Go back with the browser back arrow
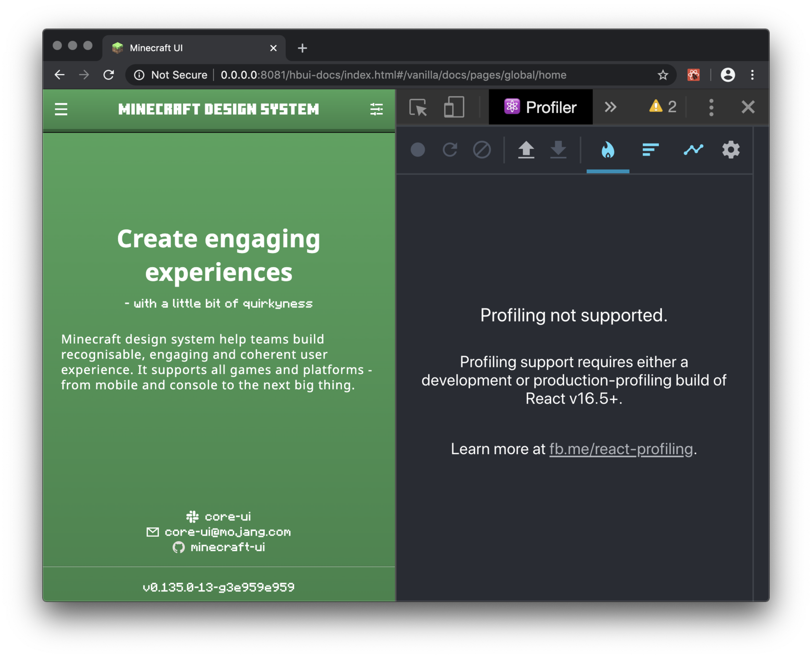 (x=59, y=75)
